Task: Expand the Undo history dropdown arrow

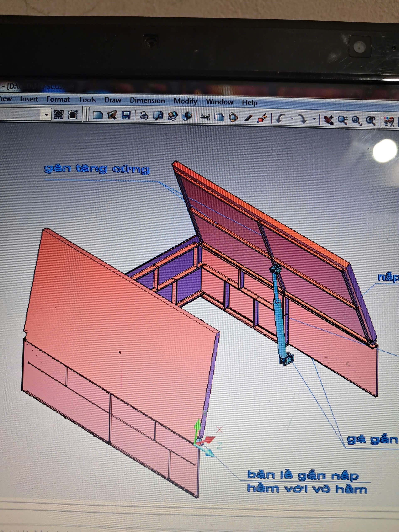Action: [x=292, y=119]
